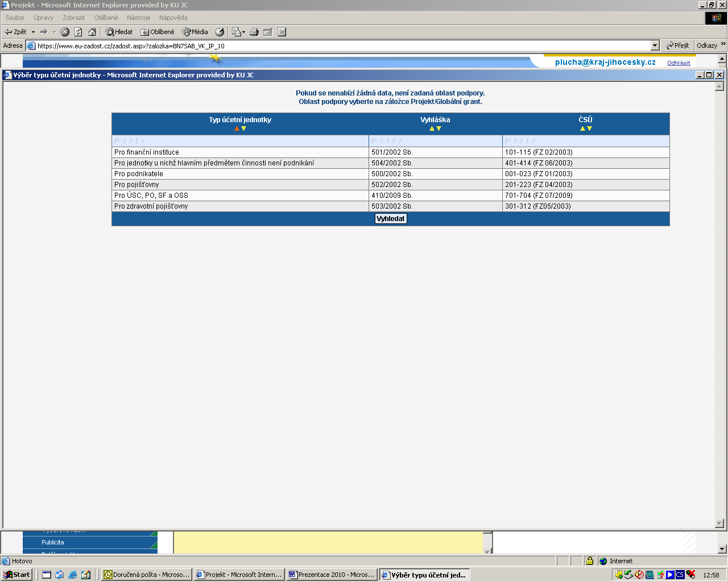This screenshot has width=728, height=582.
Task: Click popup window scrollbar down arrow
Action: tap(719, 523)
